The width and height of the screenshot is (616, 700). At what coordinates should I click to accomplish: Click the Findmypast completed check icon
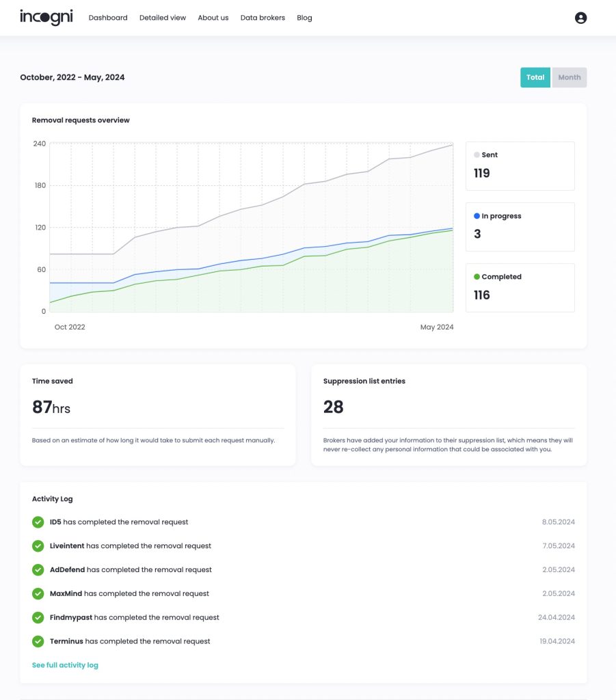38,617
